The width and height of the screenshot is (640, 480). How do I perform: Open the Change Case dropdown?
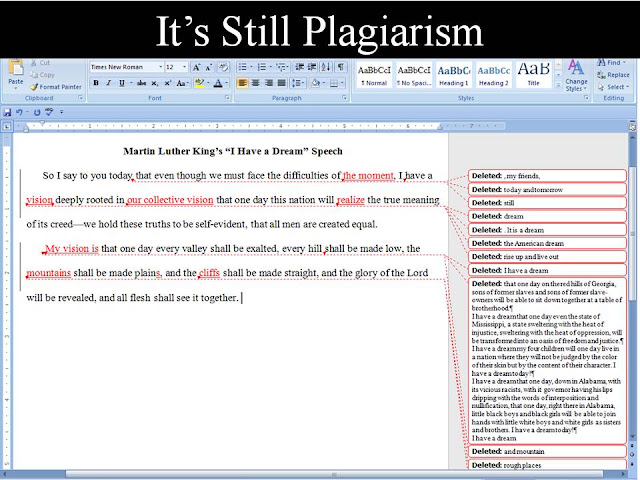click(x=182, y=83)
